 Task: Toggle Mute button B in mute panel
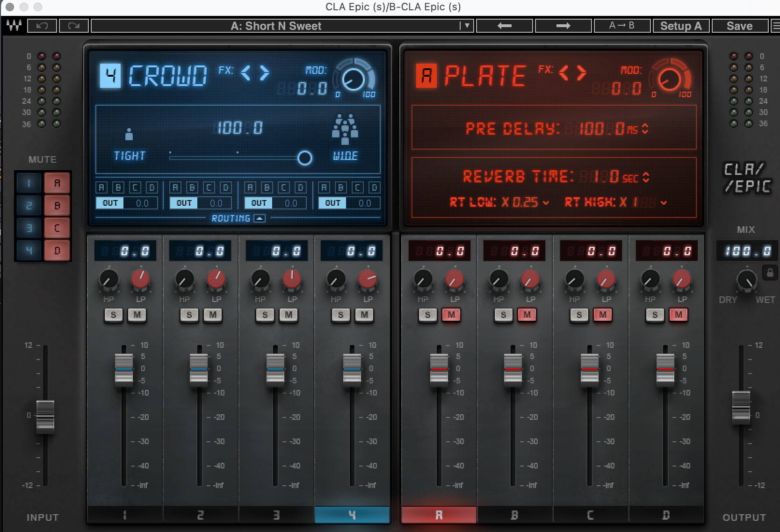[x=57, y=205]
